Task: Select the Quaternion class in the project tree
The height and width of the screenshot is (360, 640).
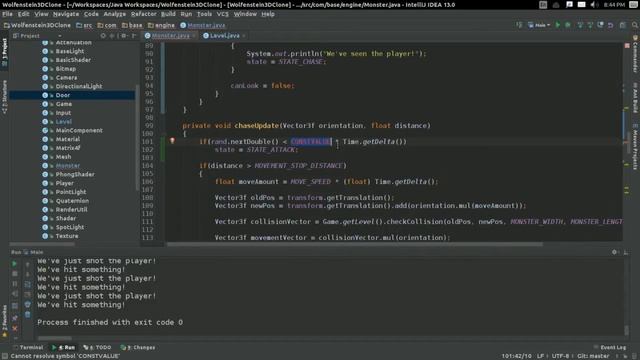Action: coord(72,201)
